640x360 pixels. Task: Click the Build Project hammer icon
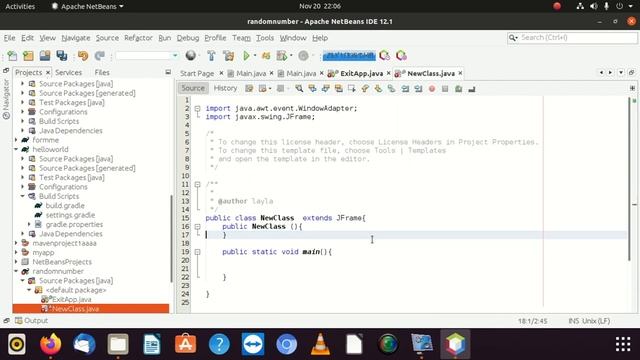pos(211,56)
